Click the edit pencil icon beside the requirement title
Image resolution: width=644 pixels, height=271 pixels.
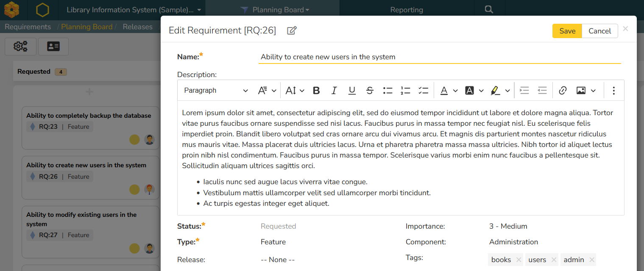point(292,30)
